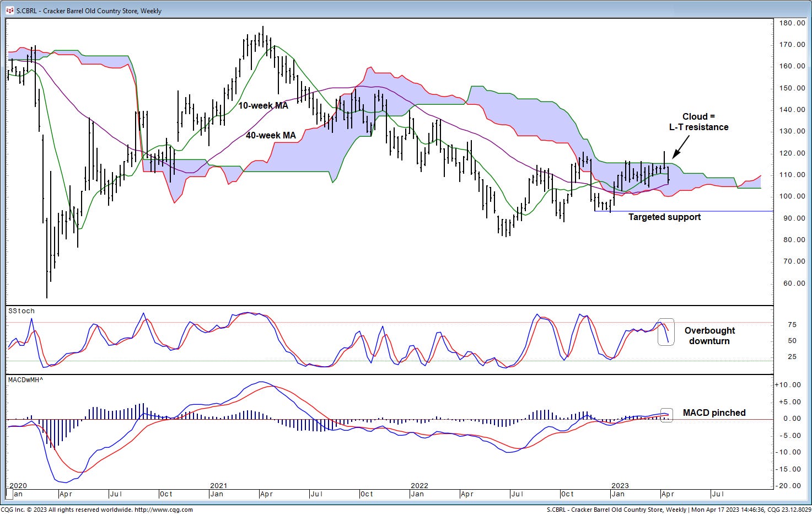Click the 'Cloud = L-T resistance' annotation text

[x=698, y=122]
